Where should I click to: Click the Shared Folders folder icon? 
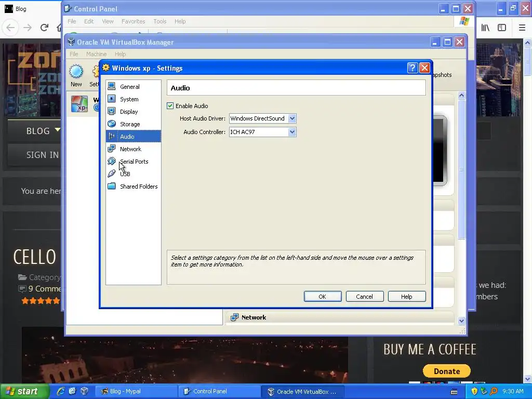point(112,186)
